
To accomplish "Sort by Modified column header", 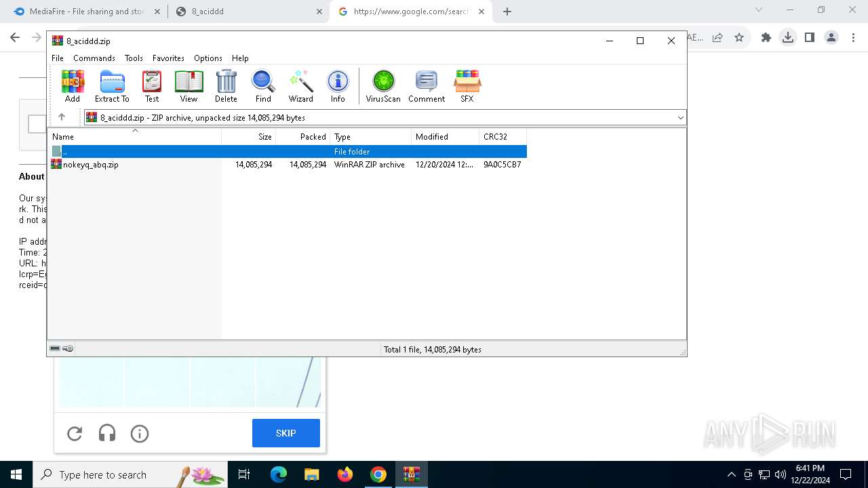I will point(445,136).
